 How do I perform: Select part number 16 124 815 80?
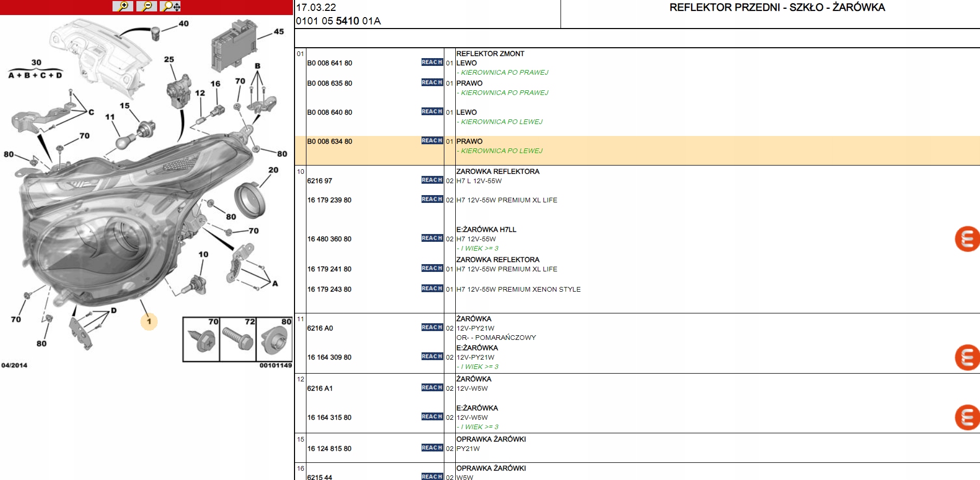coord(329,449)
